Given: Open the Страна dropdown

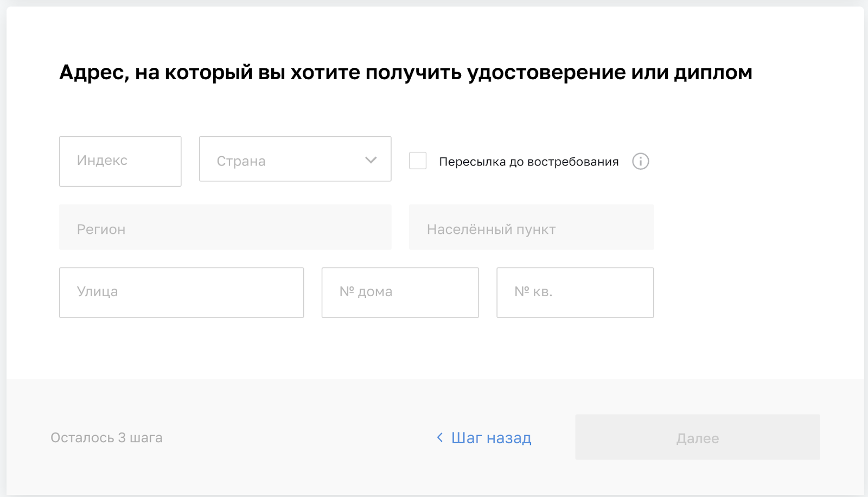Looking at the screenshot, I should coord(295,159).
